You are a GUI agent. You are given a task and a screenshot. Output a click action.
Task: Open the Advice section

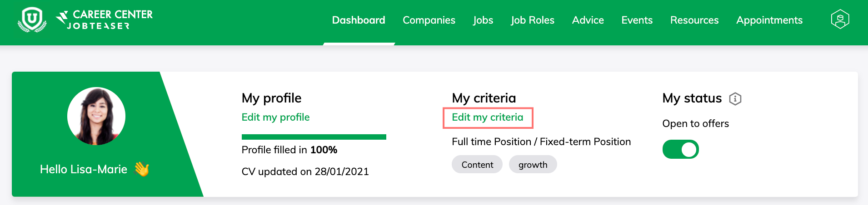click(x=588, y=20)
